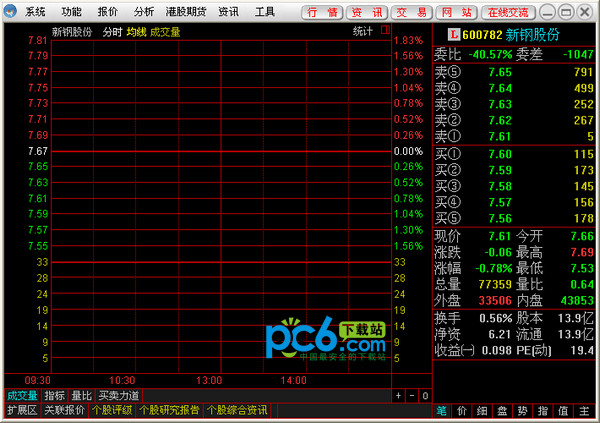Click the app logo icon in title bar

11,12
